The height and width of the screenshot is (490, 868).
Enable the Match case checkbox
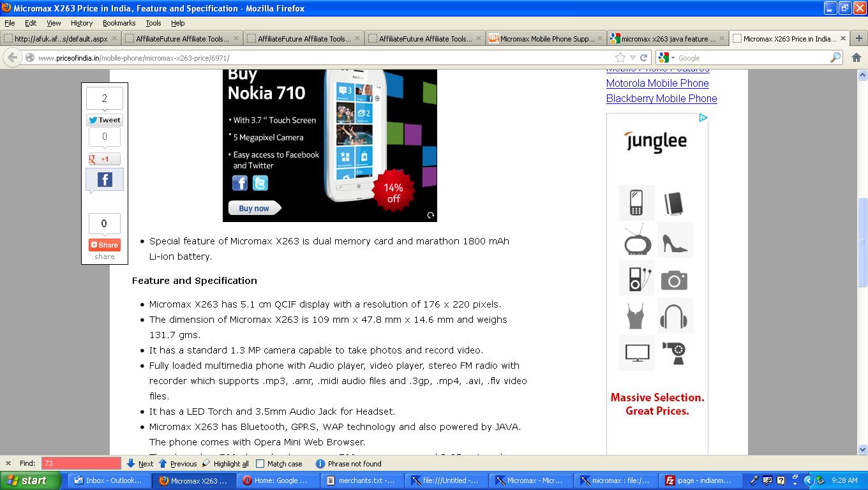click(260, 464)
